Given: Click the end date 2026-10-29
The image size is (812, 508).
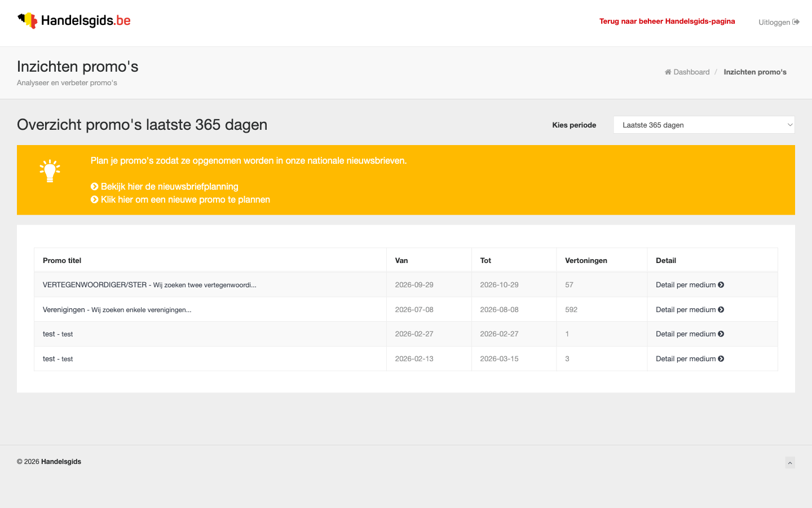Looking at the screenshot, I should [x=499, y=285].
